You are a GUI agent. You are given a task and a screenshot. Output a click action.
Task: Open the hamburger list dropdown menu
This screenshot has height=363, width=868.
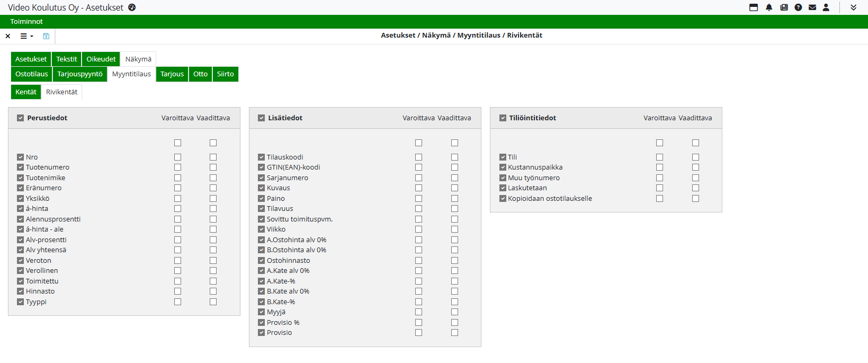tap(26, 36)
